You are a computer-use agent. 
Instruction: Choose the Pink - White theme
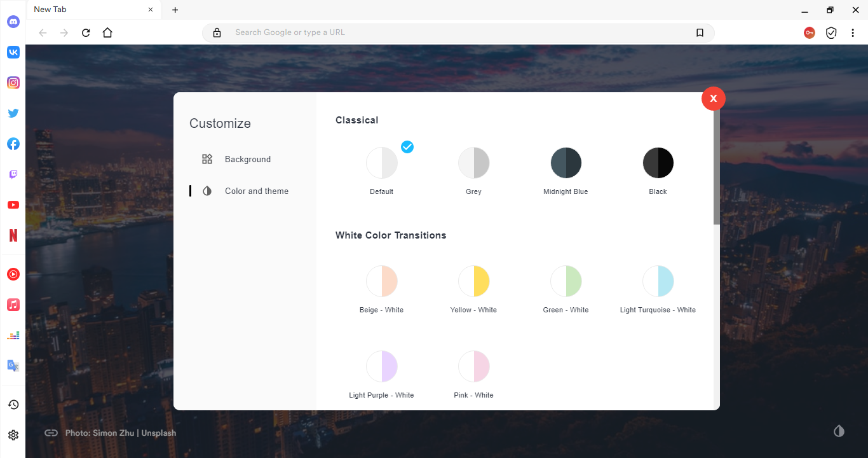[x=473, y=366]
